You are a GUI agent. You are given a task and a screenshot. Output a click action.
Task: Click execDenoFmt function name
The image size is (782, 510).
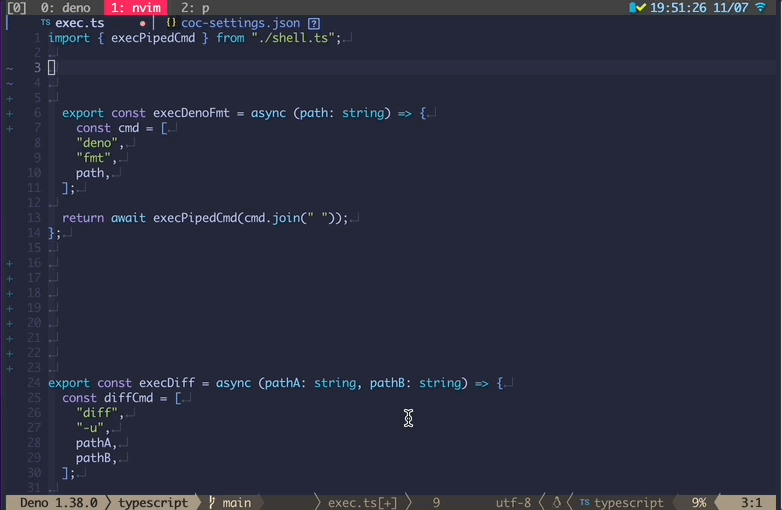point(191,113)
